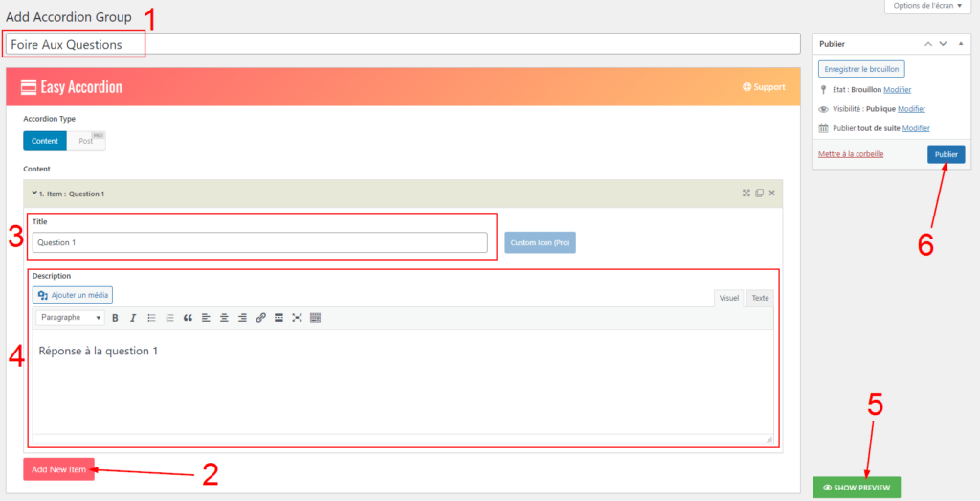Apply italic formatting in the editor toolbar

[x=133, y=318]
